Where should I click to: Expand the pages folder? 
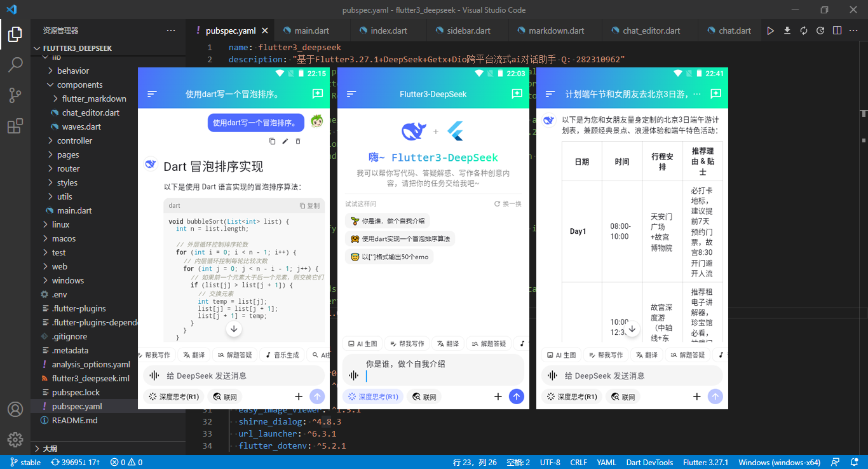tap(68, 154)
